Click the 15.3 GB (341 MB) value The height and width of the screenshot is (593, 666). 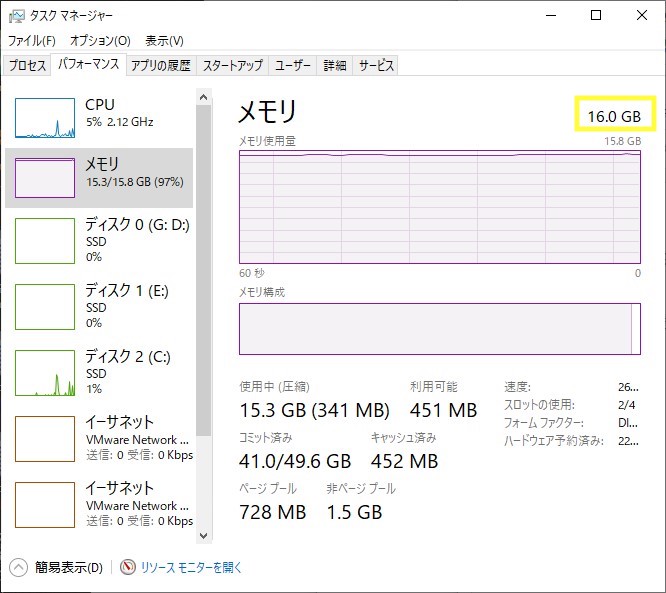[x=314, y=410]
